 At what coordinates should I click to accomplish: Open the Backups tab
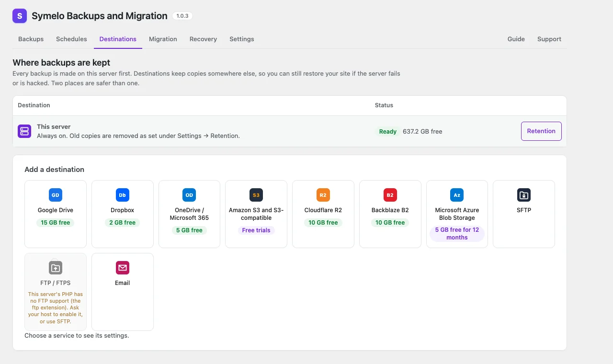coord(31,39)
